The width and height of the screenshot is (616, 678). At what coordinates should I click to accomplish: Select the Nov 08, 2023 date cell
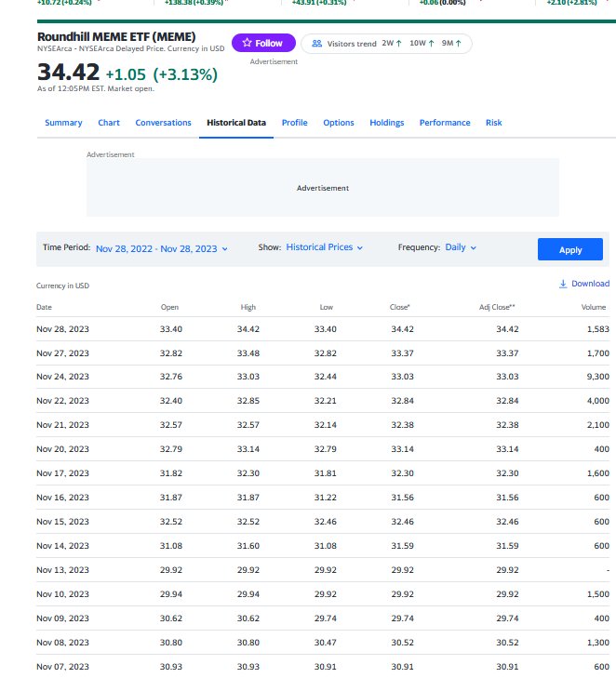pyautogui.click(x=62, y=643)
